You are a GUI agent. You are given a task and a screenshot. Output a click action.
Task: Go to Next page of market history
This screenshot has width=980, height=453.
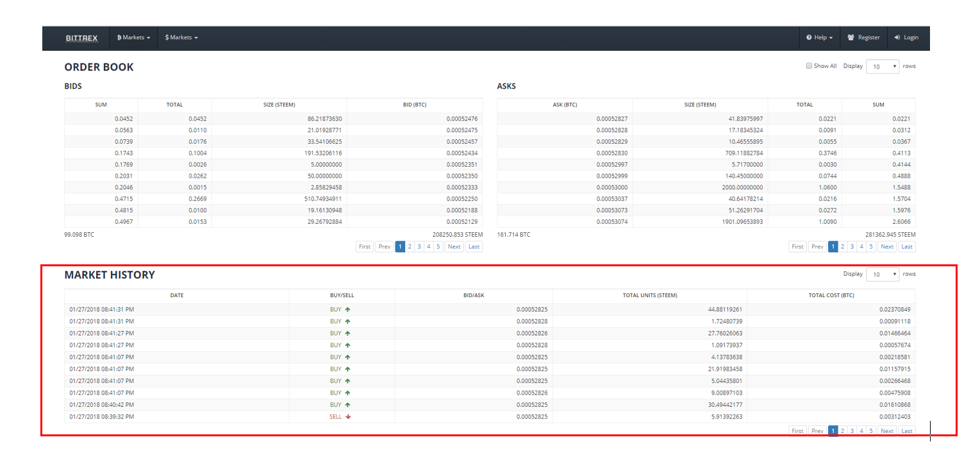point(887,431)
